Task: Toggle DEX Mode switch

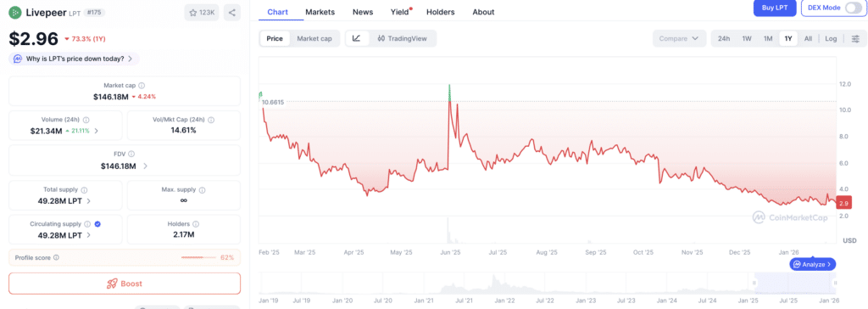Action: point(853,8)
